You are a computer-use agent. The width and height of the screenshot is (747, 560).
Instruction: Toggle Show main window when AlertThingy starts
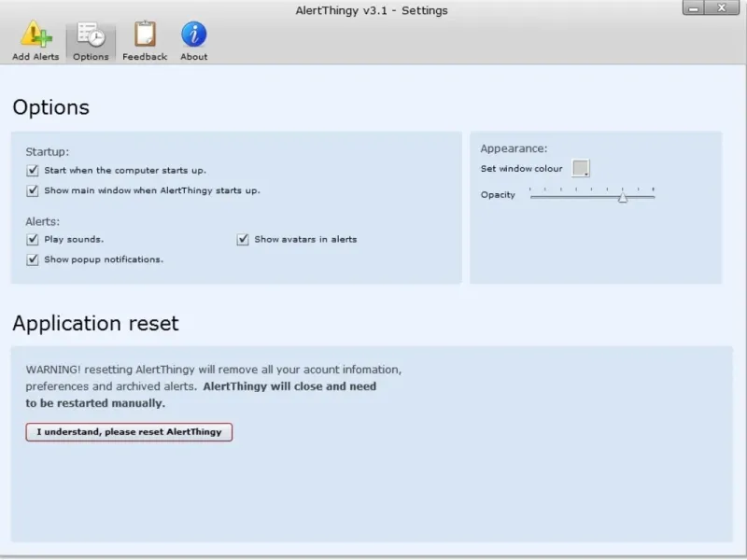33,190
